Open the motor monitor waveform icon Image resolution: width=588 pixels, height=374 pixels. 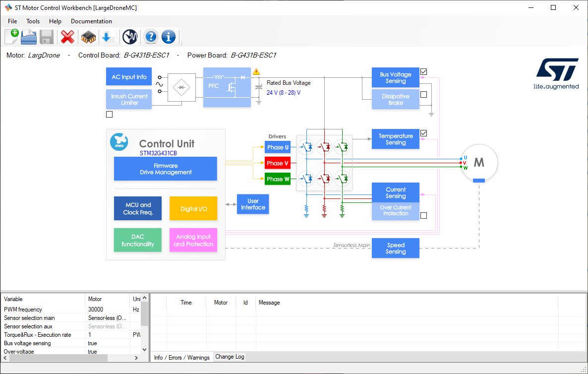130,37
